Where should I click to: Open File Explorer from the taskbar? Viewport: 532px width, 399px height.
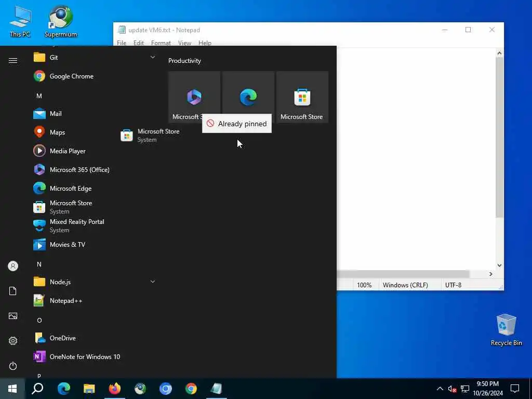pyautogui.click(x=89, y=389)
